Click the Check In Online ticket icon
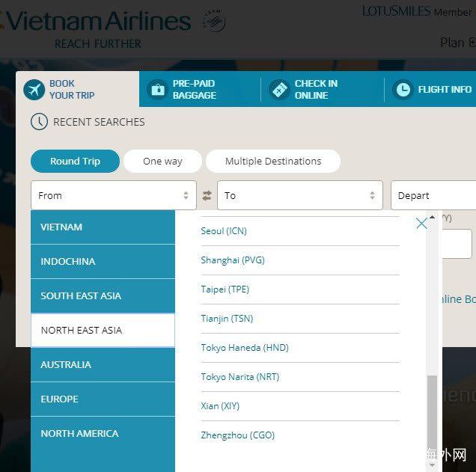Viewport: 476px width, 472px height. click(279, 90)
